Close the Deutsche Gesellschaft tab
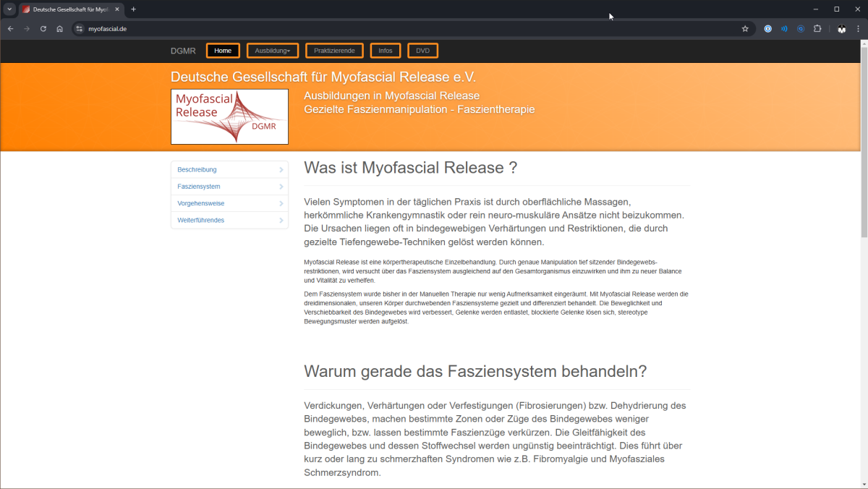The width and height of the screenshot is (868, 489). (x=116, y=9)
